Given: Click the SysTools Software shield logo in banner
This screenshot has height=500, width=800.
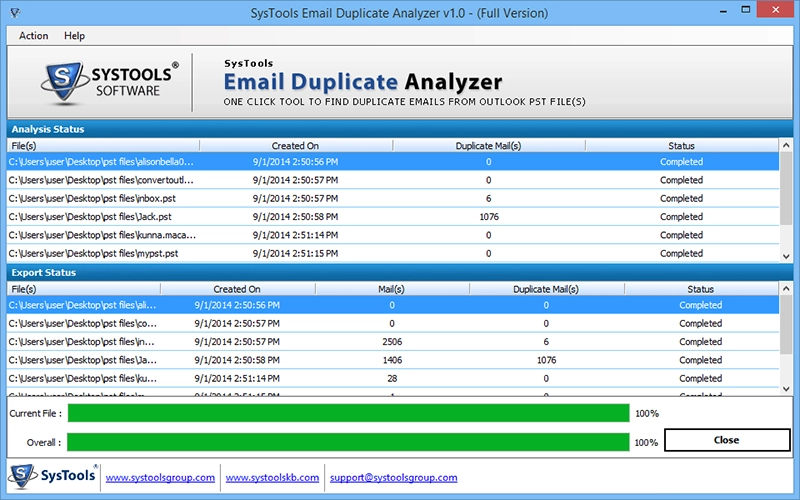Looking at the screenshot, I should [63, 83].
